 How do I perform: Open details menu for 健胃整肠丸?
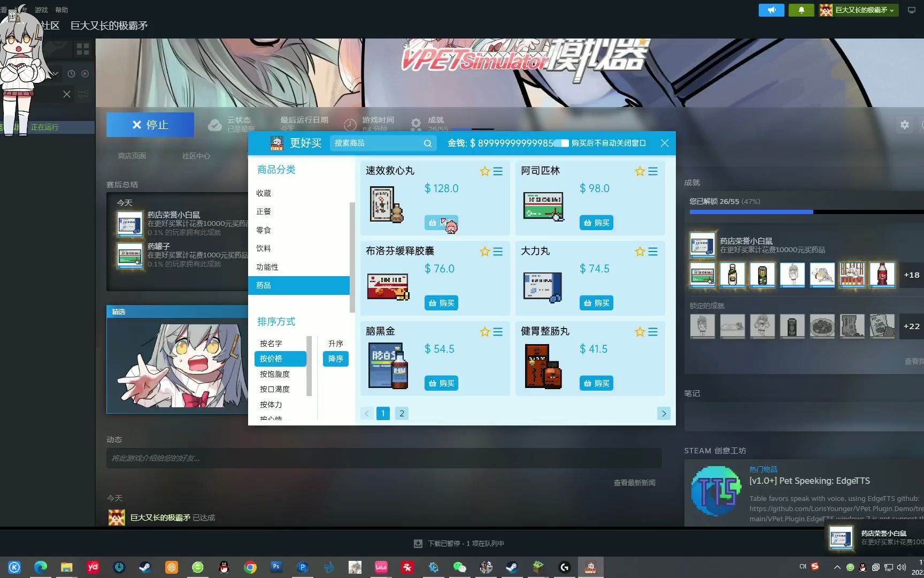(x=653, y=332)
